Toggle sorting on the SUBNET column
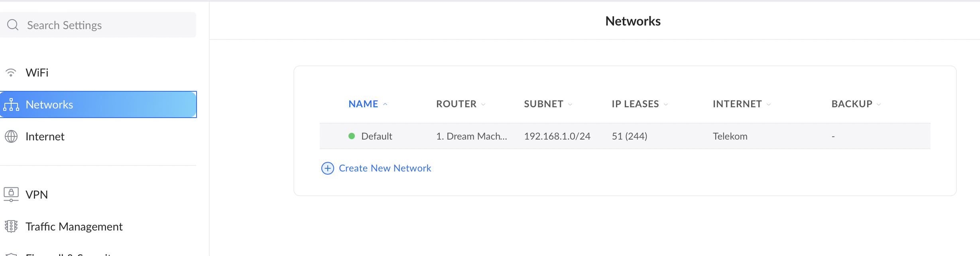The image size is (980, 256). point(570,104)
